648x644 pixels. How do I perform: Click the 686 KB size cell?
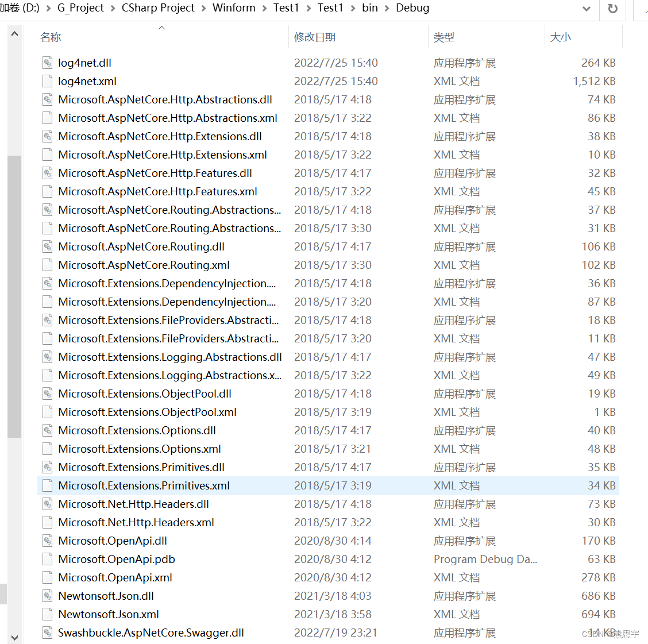[x=599, y=596]
